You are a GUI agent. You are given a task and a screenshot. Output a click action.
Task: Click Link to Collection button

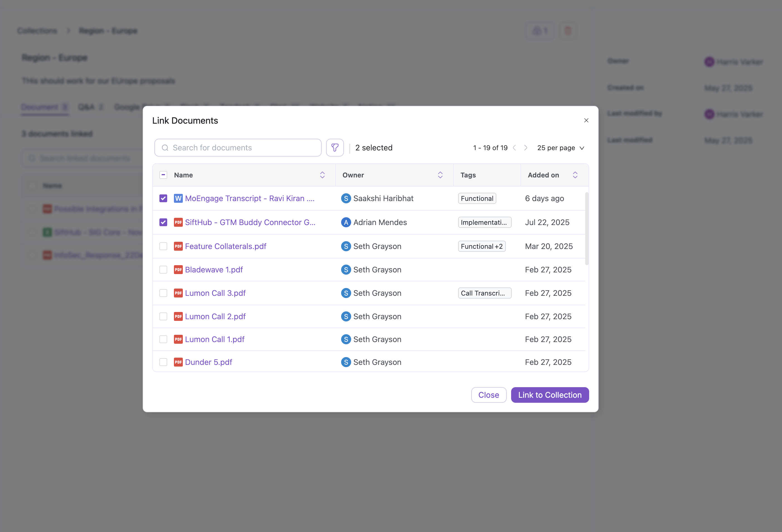550,395
